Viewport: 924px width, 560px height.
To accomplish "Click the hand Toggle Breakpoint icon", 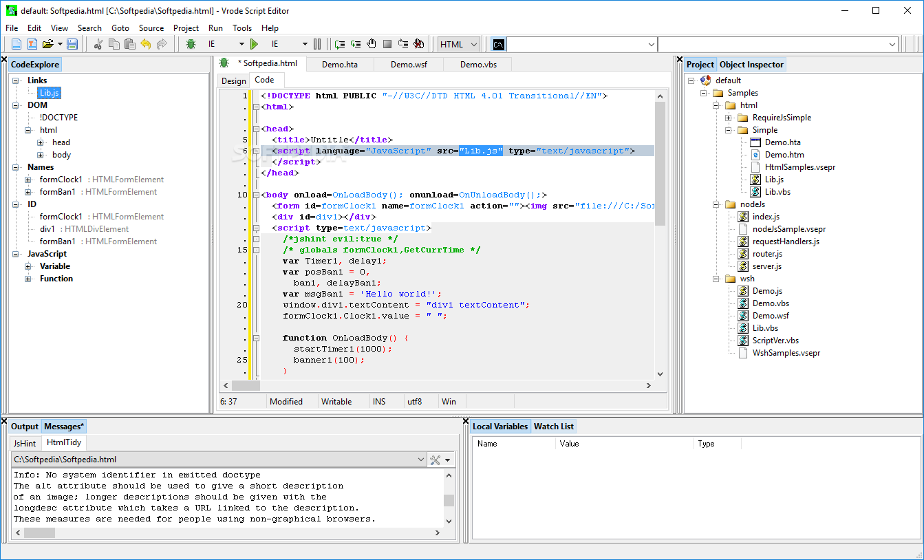I will pos(372,44).
